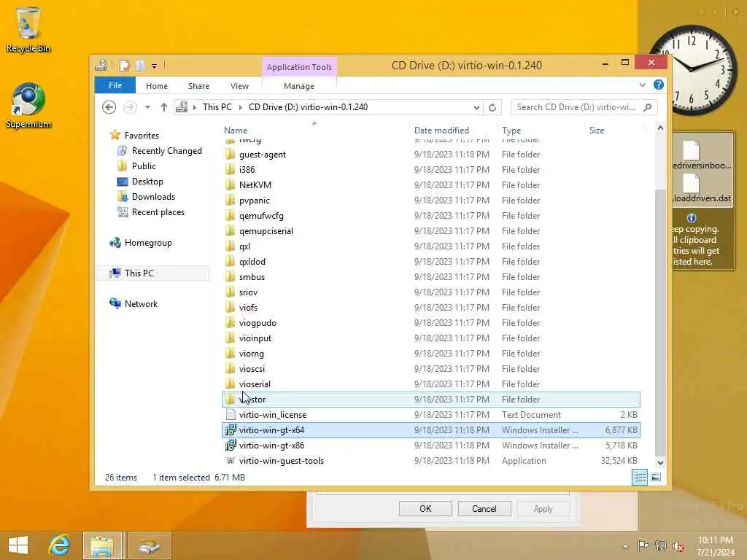Switch to Details view in status bar
This screenshot has height=560, width=747.
[x=640, y=477]
